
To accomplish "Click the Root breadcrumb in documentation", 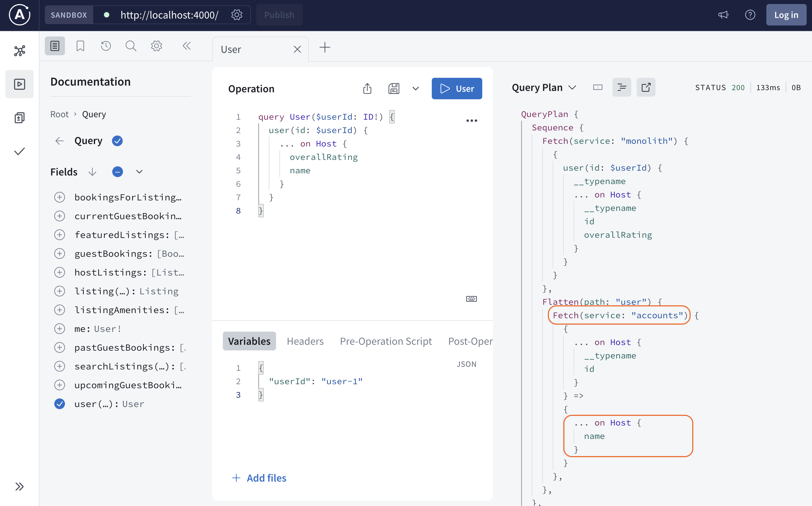I will coord(59,114).
